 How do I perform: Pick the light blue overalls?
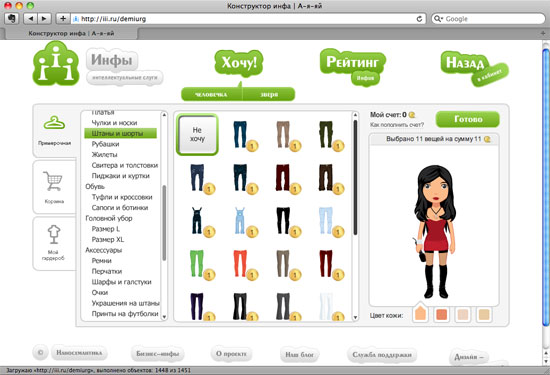tap(240, 220)
